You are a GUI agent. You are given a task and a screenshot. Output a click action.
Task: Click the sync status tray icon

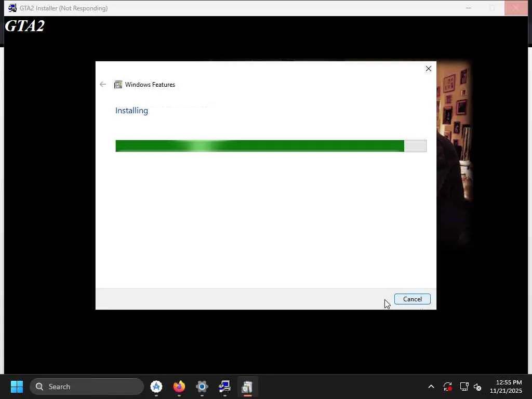tap(447, 387)
